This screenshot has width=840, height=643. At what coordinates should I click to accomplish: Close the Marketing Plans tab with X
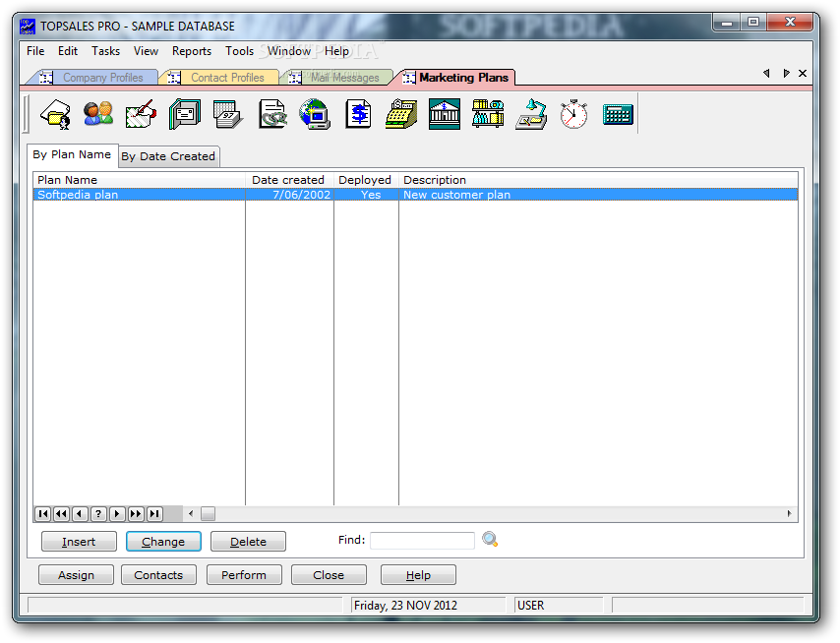coord(802,74)
